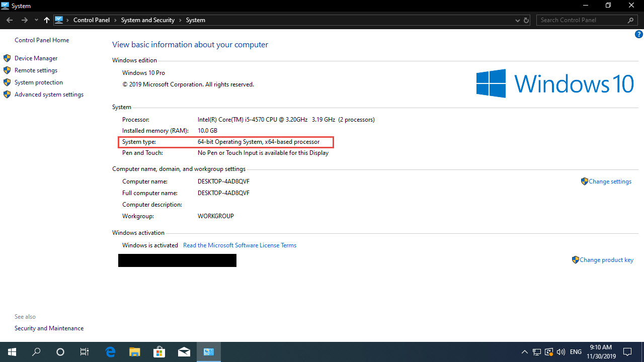Click the 10.0 GB installed memory value

207,131
